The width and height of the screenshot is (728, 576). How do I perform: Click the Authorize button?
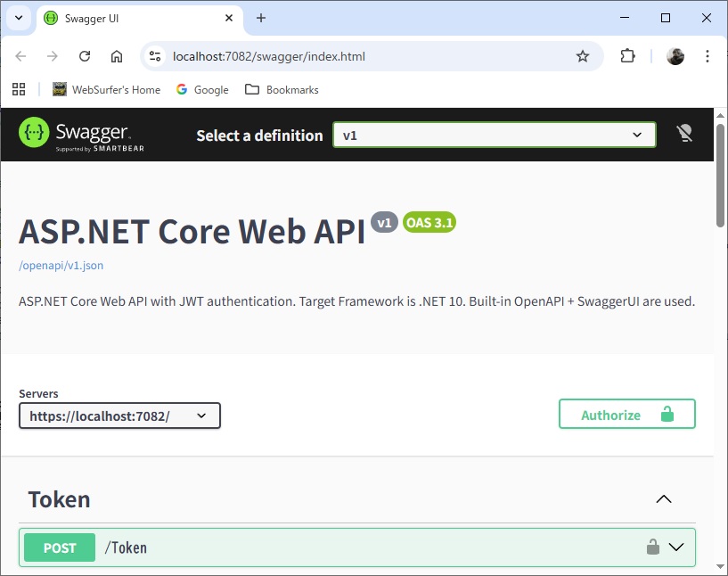pos(626,415)
